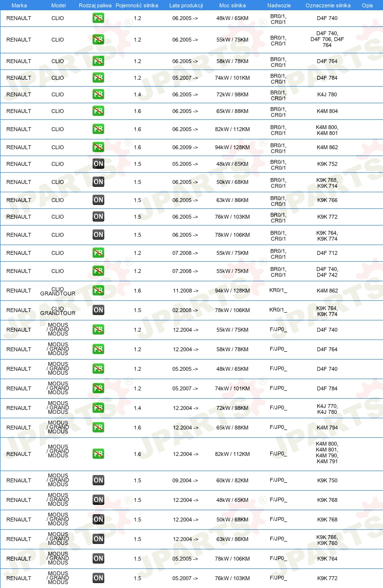Screen dimensions: 383x588
Task: Click diesel ON icon in Modus K9K 750 row
Action: pyautogui.click(x=98, y=480)
